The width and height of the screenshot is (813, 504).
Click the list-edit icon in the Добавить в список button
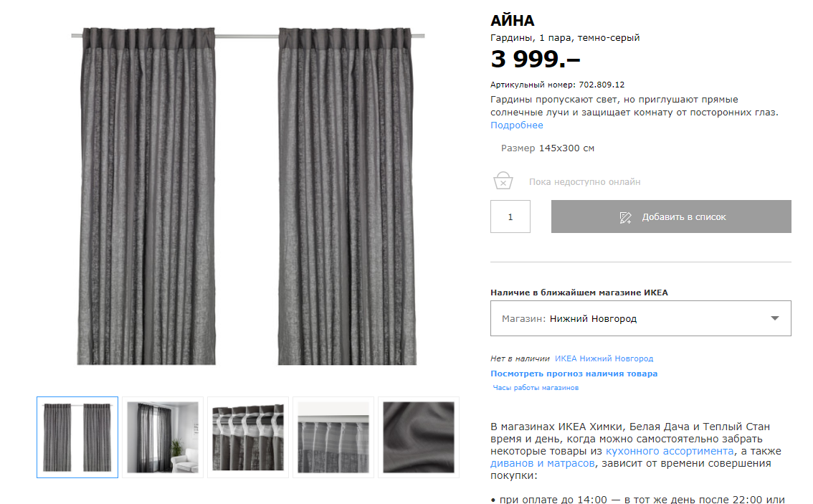tap(625, 217)
